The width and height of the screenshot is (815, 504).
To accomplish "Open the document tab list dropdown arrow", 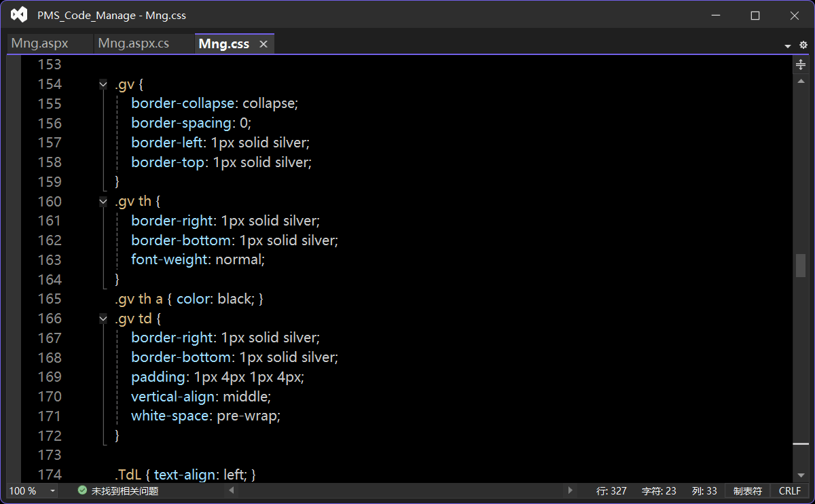I will 788,46.
